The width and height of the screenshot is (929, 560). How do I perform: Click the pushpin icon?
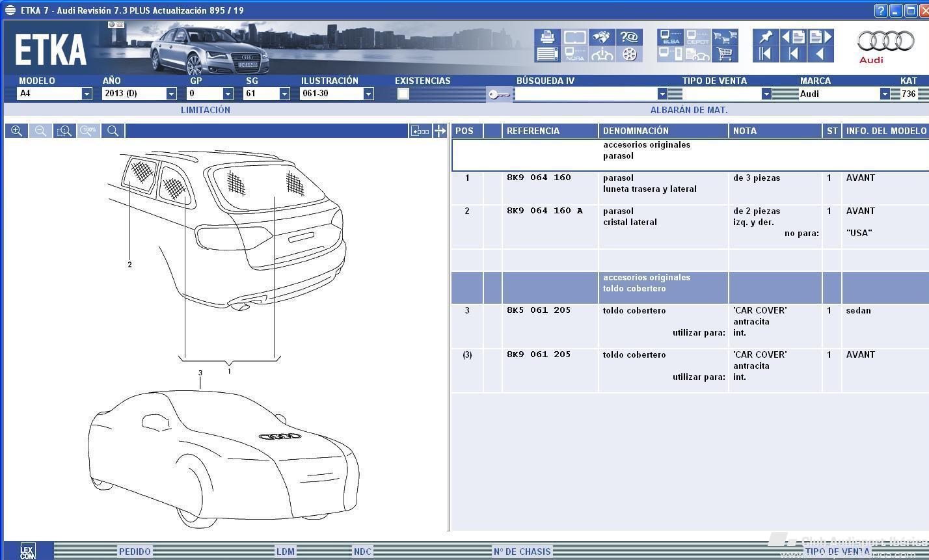(x=766, y=37)
